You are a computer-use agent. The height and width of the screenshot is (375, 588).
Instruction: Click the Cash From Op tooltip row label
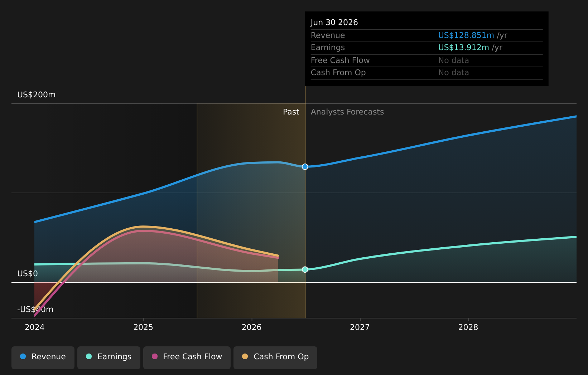(x=338, y=73)
